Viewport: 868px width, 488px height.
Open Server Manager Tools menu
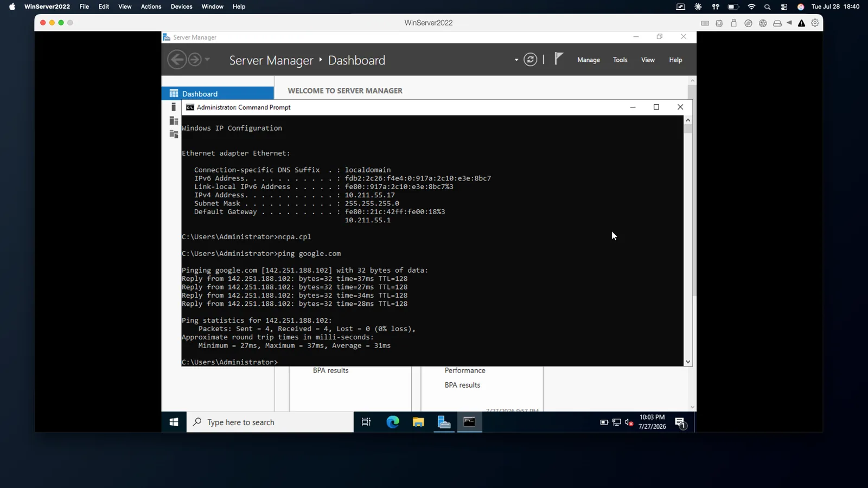point(620,60)
